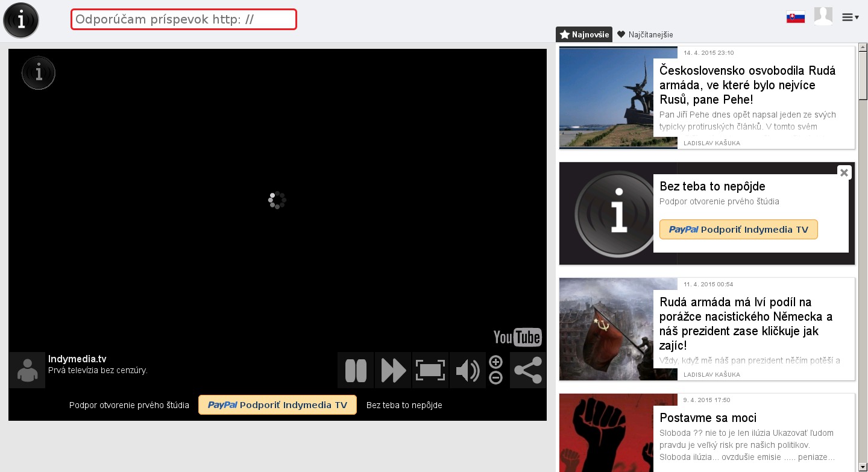Close the 'Bez teba to nepôjde' card

[x=844, y=172]
